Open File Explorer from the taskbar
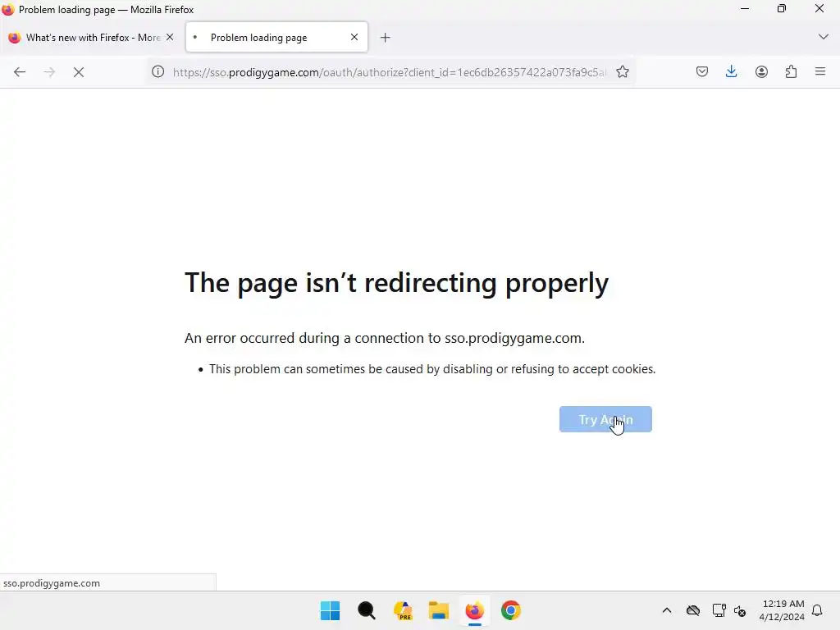 point(439,610)
